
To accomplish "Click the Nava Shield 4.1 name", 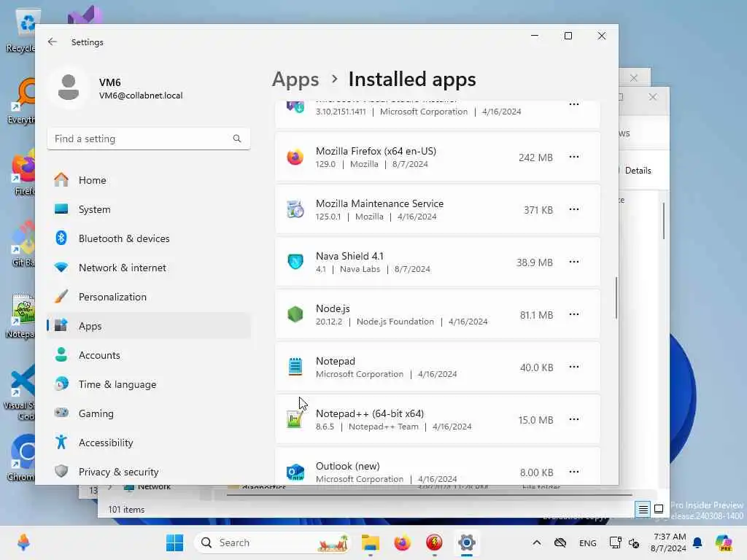I will coord(349,256).
